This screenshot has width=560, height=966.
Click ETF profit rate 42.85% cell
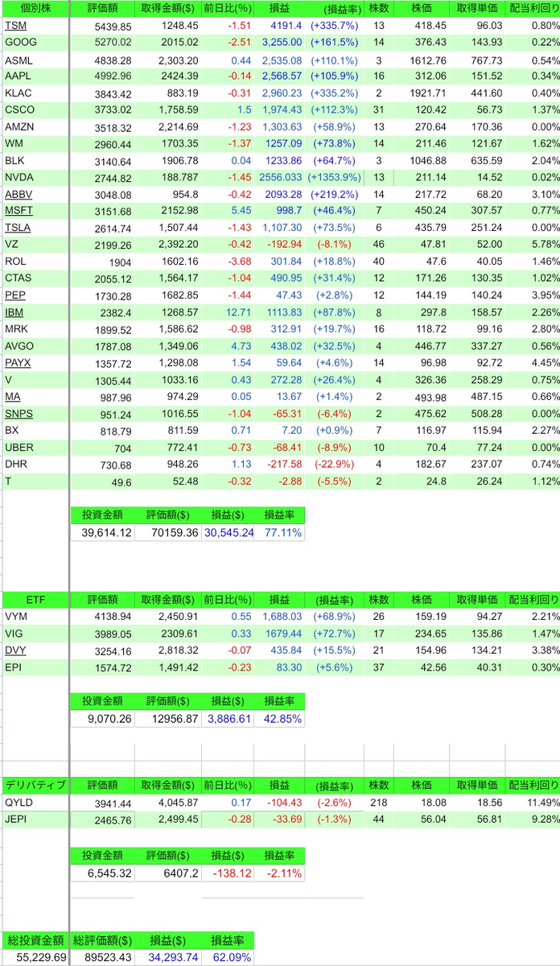tap(279, 719)
